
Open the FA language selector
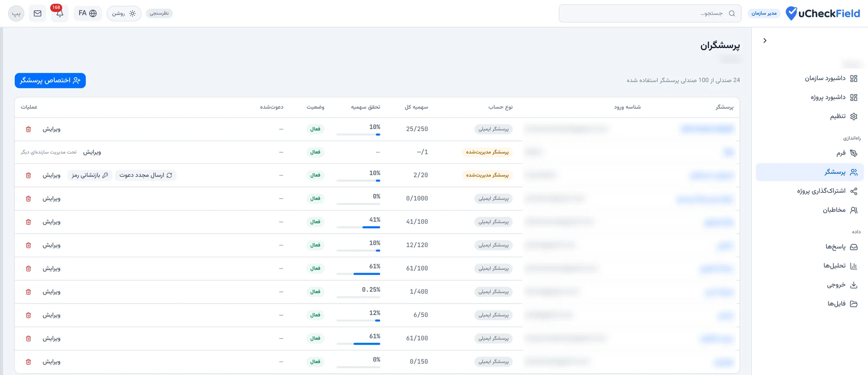coord(88,13)
